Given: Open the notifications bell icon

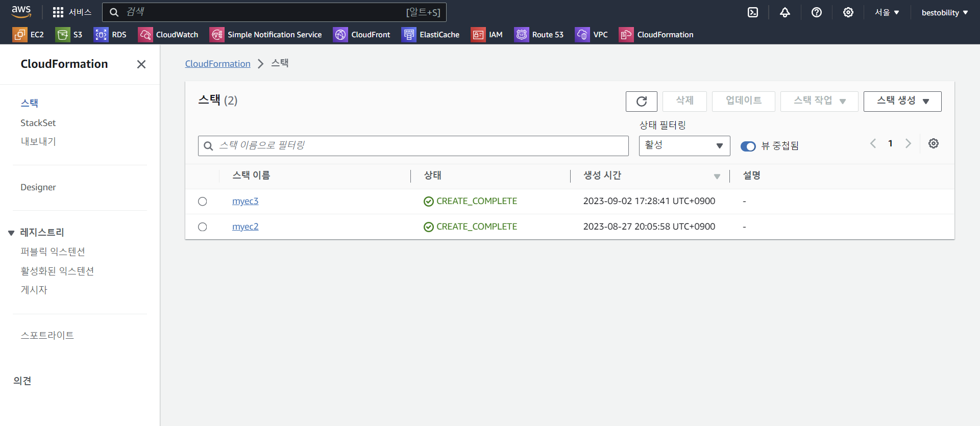Looking at the screenshot, I should coord(785,12).
